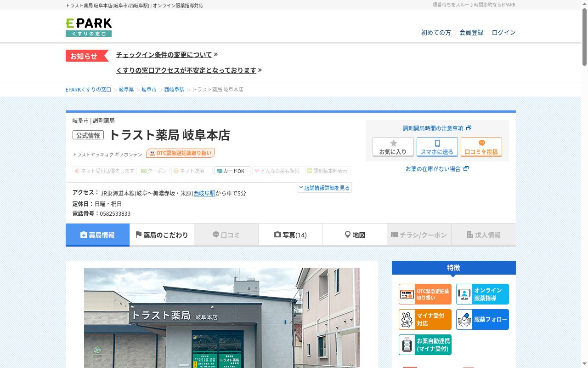Click the お薬自動連携(マイナ受付) feature icon

coord(425,345)
